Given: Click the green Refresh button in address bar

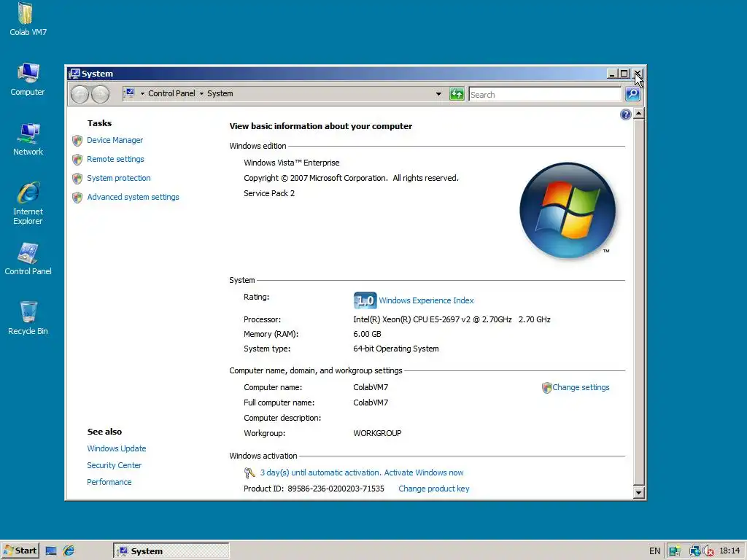Looking at the screenshot, I should coord(457,94).
